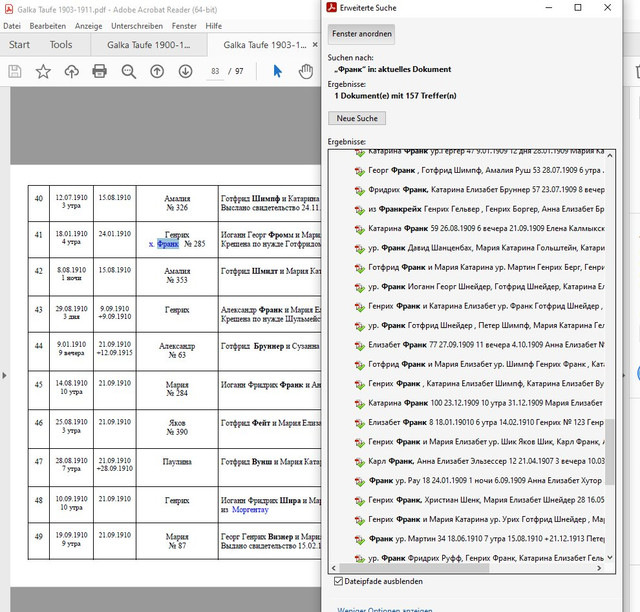Open result 'Катарина Франк 100 23.12.1909'
This screenshot has width=640, height=612.
tap(486, 403)
